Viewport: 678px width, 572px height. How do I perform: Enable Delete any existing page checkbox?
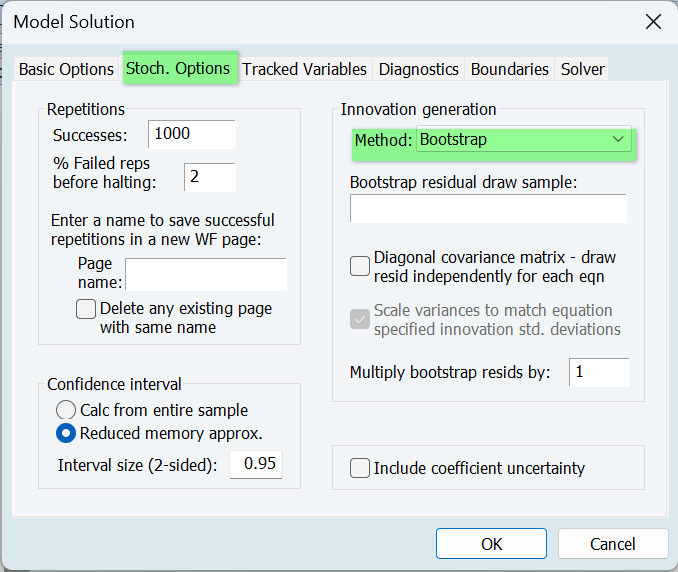tap(86, 309)
